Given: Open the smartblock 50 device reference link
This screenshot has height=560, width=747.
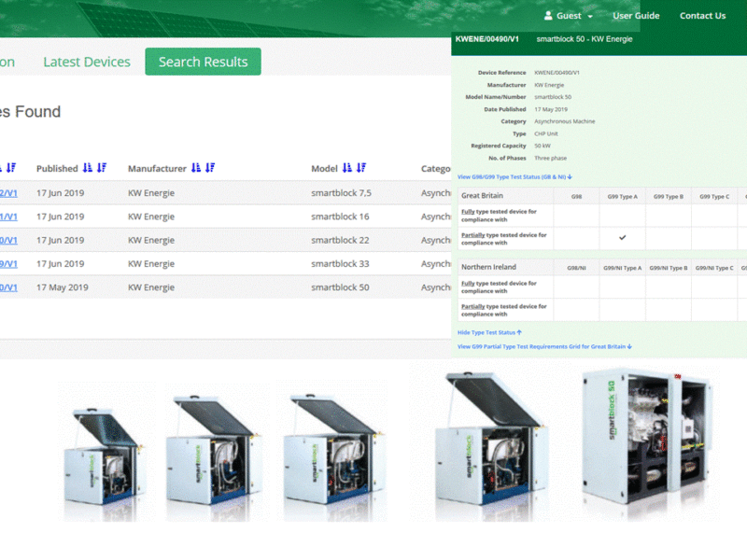Looking at the screenshot, I should (8, 287).
